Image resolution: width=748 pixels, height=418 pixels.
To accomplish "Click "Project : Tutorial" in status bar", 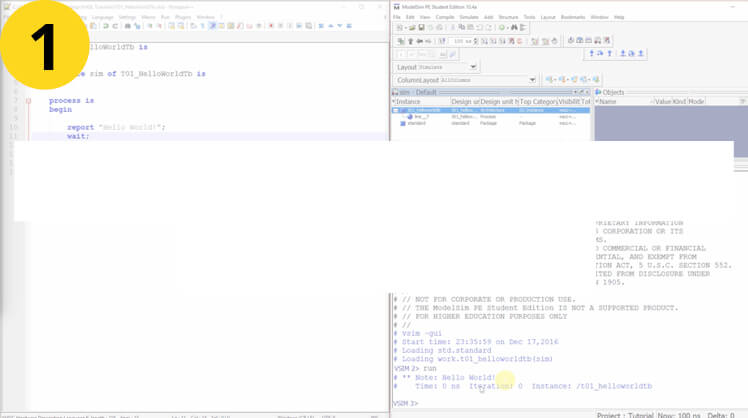I will (625, 415).
